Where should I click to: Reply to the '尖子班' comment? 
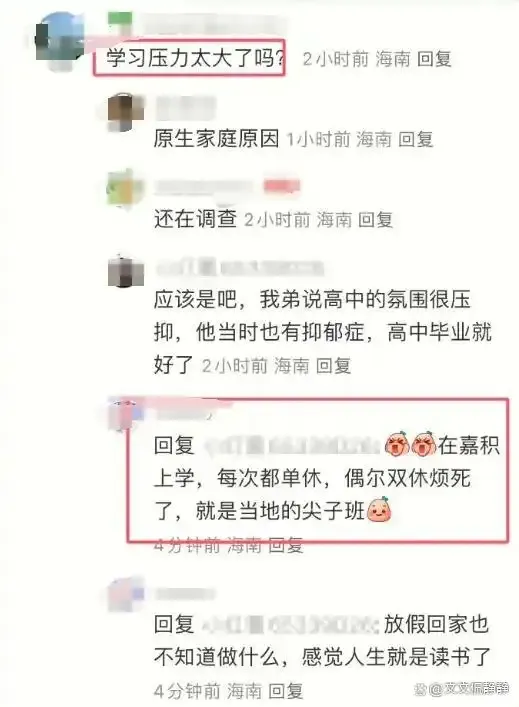pos(285,546)
